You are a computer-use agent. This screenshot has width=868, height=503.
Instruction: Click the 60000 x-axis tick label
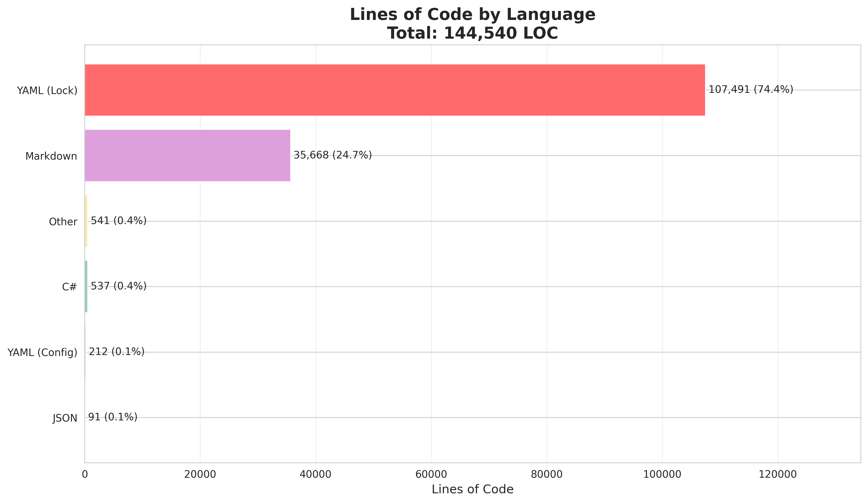click(x=431, y=474)
